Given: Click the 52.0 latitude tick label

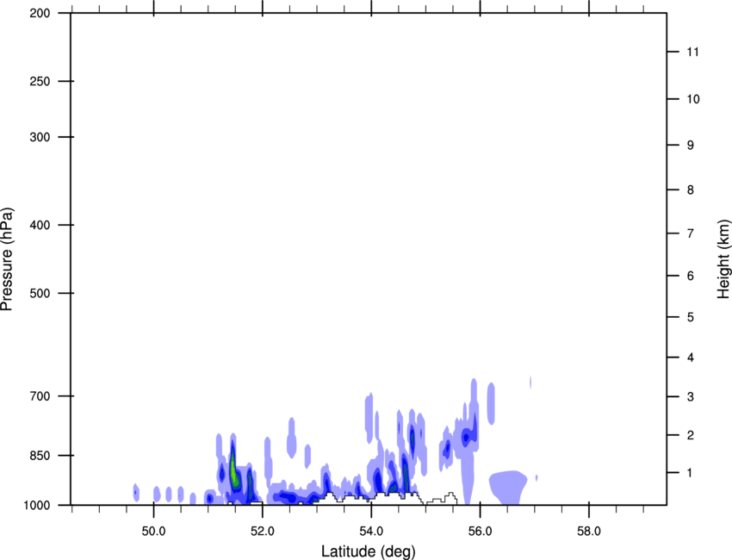Looking at the screenshot, I should (x=263, y=532).
